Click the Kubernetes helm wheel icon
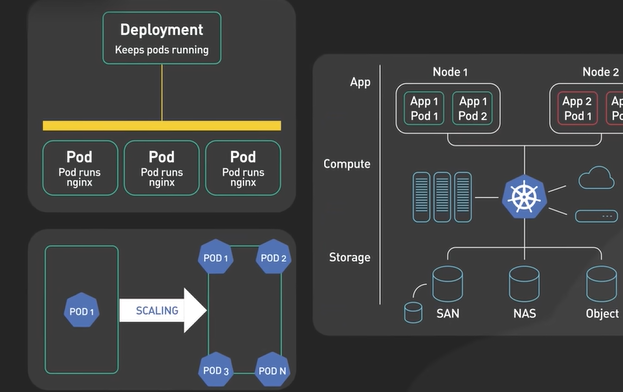 click(524, 197)
